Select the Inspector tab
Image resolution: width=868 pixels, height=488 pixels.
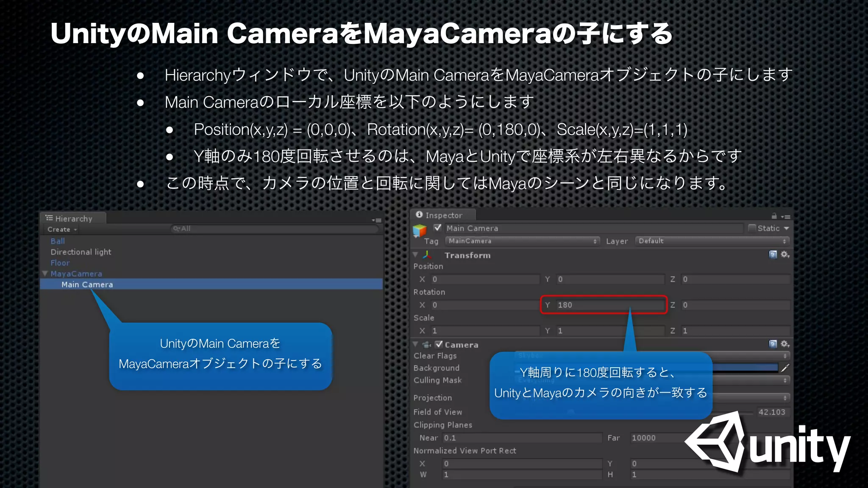443,215
